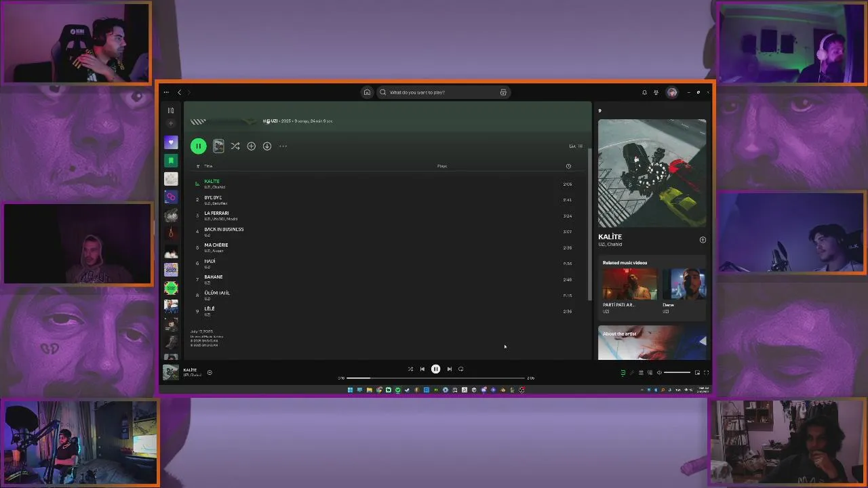This screenshot has height=488, width=868.
Task: Toggle repeat in the player bar
Action: coord(461,369)
